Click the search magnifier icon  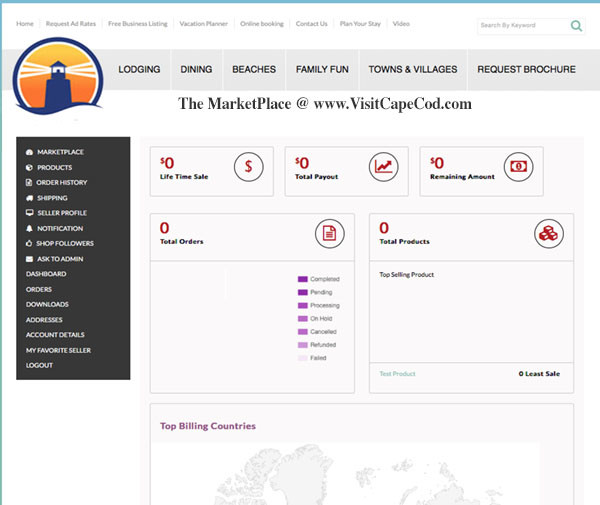[x=576, y=26]
